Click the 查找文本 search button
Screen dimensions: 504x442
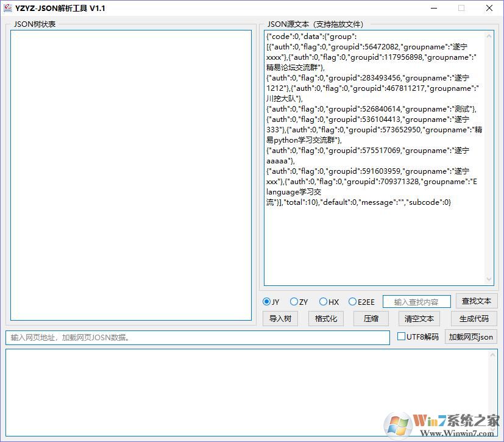pos(477,301)
